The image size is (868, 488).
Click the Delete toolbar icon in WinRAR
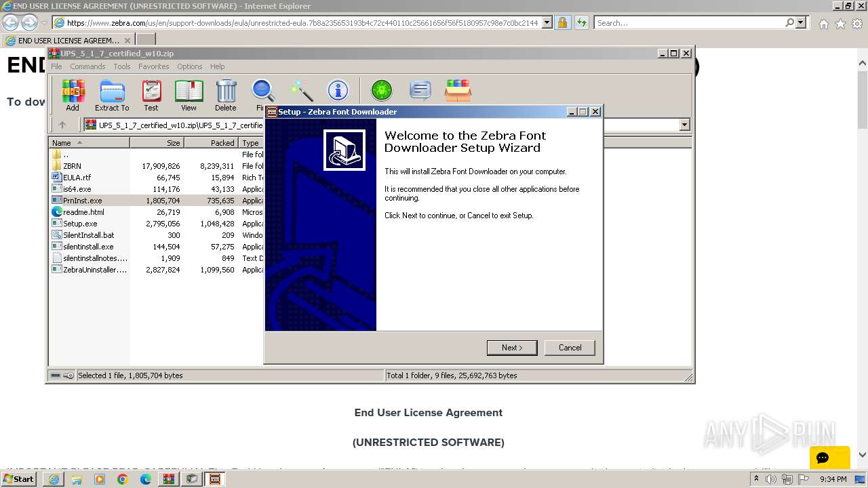[x=226, y=96]
